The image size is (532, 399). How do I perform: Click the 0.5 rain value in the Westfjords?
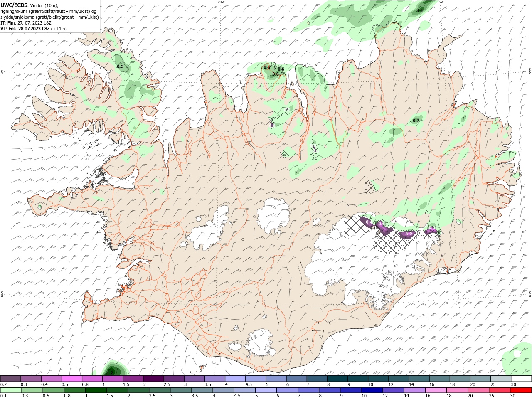point(120,66)
